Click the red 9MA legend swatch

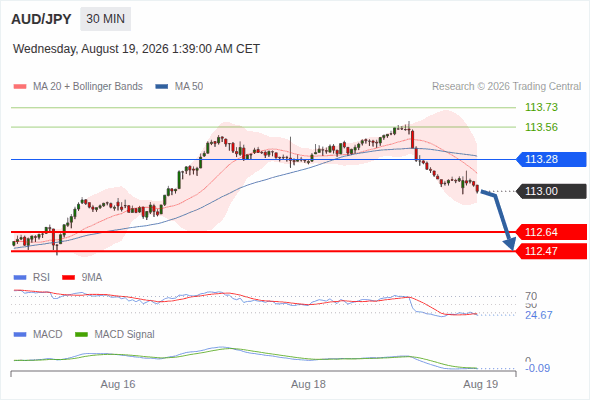coord(68,278)
